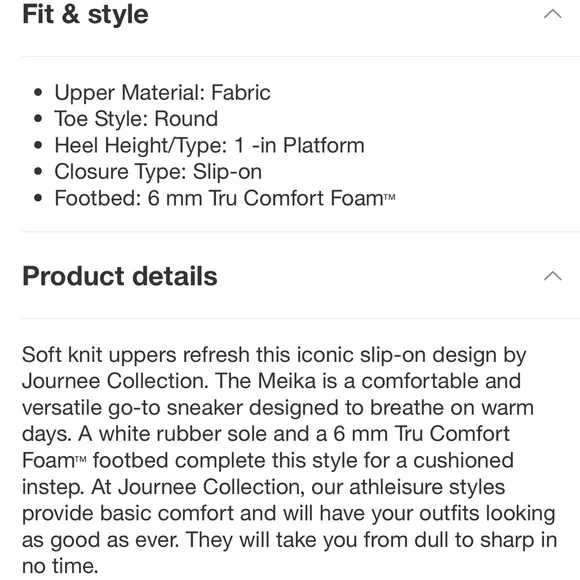Click the bullet dot beside Closure Type

pos(38,172)
